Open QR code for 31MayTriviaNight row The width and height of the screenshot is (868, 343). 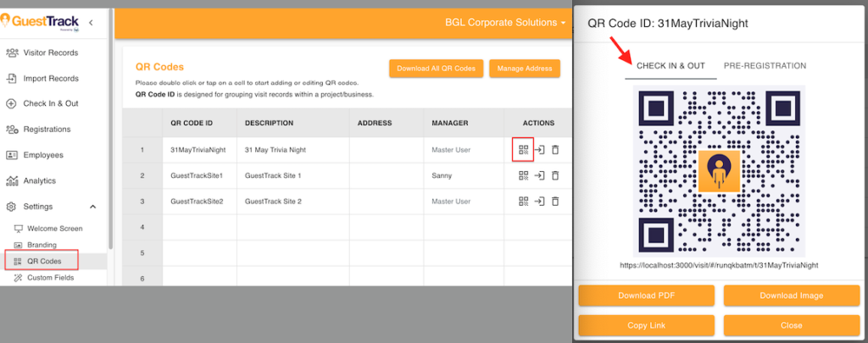pyautogui.click(x=523, y=150)
